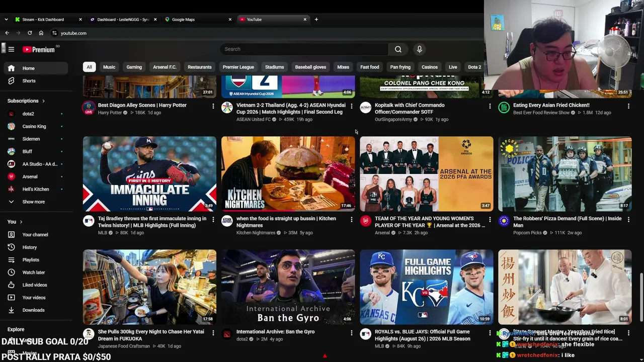The image size is (644, 362).
Task: Select the Casinos filter chip
Action: coord(429,67)
